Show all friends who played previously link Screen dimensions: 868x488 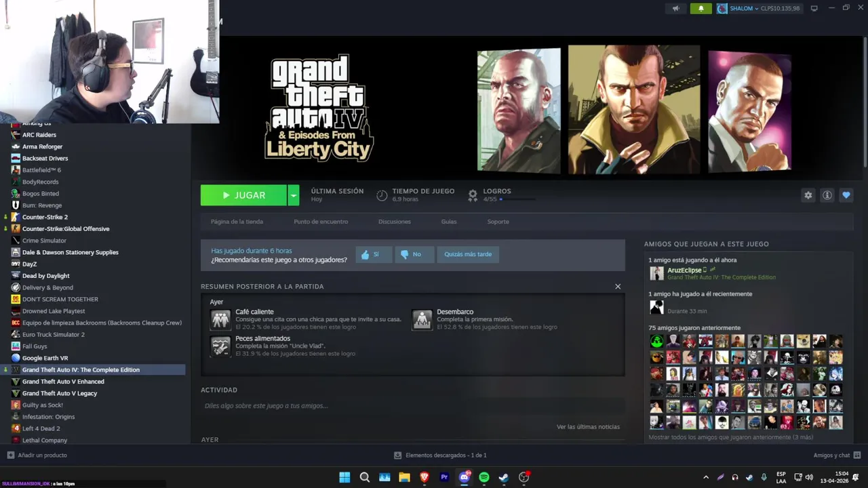730,437
